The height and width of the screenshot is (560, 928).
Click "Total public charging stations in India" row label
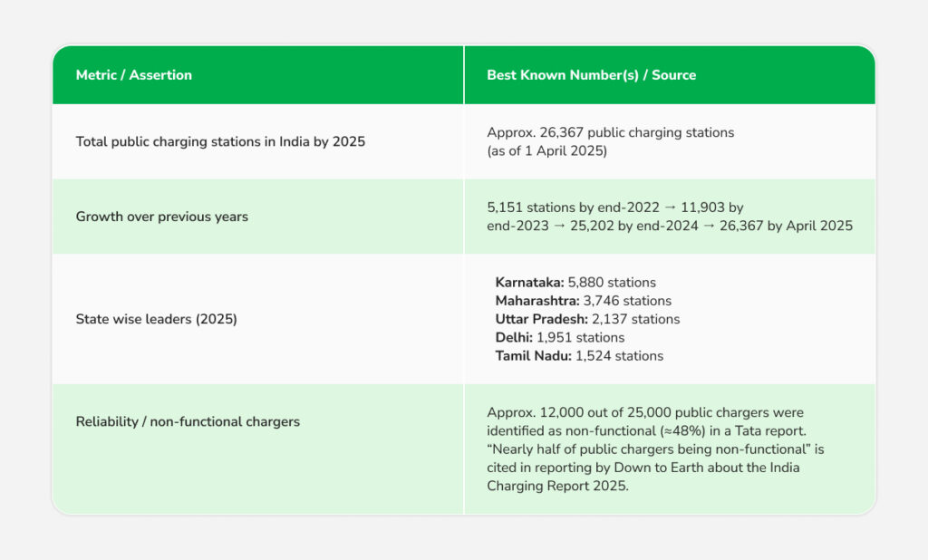220,141
